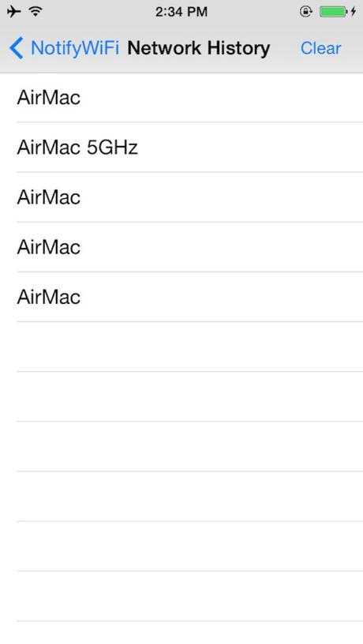Screen dimensions: 363x644
Task: Tap the airplane mode icon in status bar
Action: pyautogui.click(x=14, y=12)
